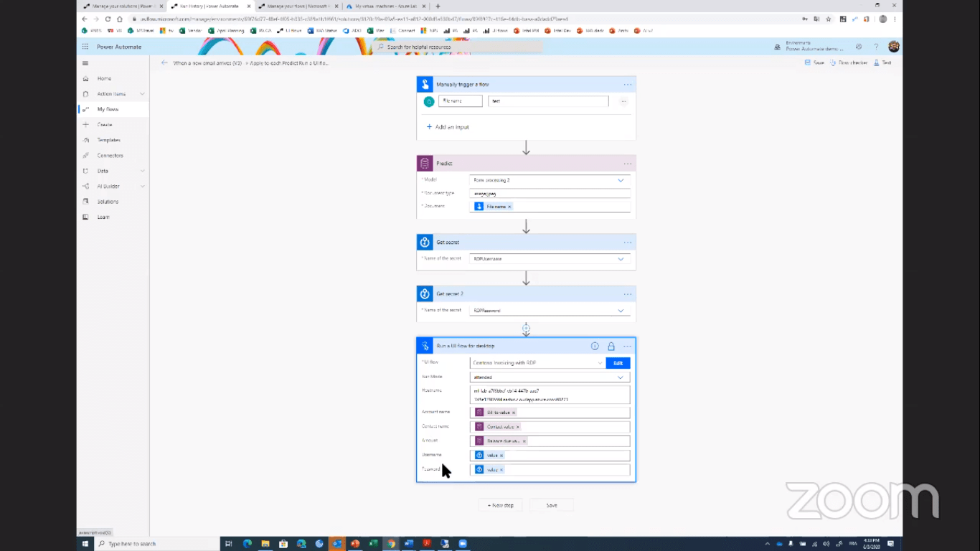Screen dimensions: 980x551
Task: Collapse the hamburger navigation menu
Action: (x=85, y=63)
